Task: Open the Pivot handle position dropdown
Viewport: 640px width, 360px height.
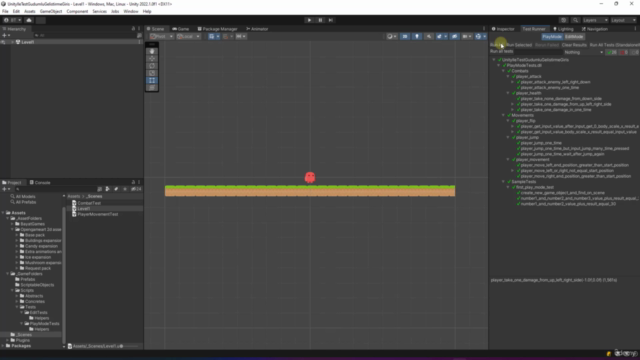Action: (162, 36)
